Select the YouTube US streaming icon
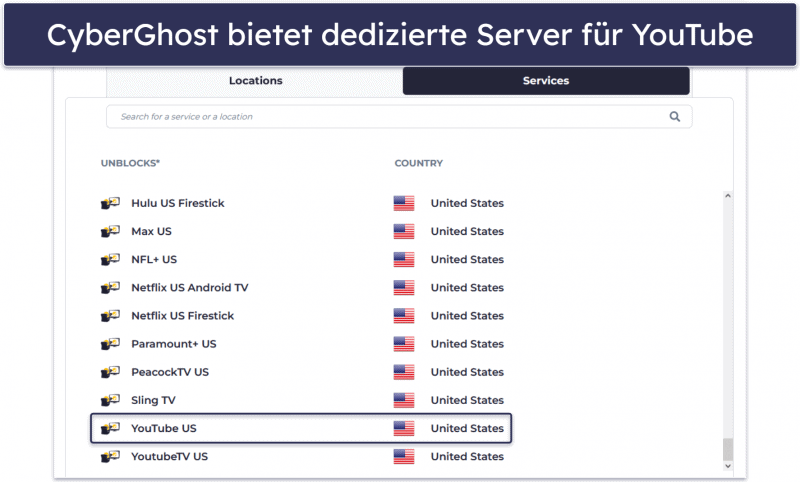800x482 pixels. 110,428
